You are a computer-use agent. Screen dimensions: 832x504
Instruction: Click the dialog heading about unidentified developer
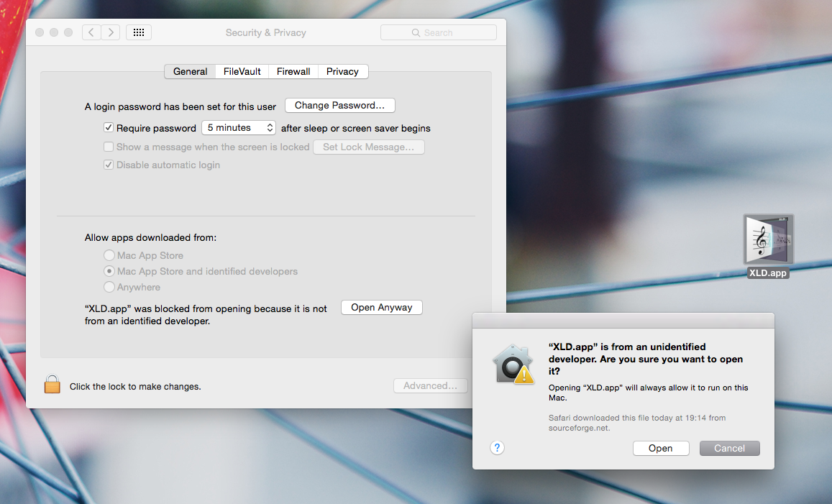646,359
